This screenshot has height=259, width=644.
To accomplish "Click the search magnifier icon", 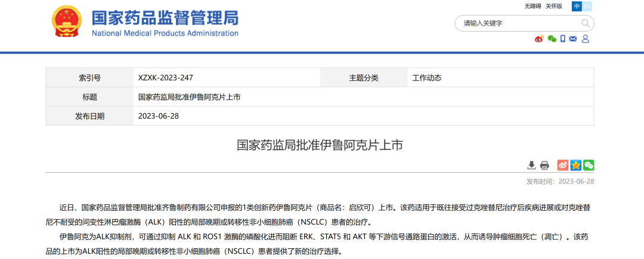I will click(584, 23).
